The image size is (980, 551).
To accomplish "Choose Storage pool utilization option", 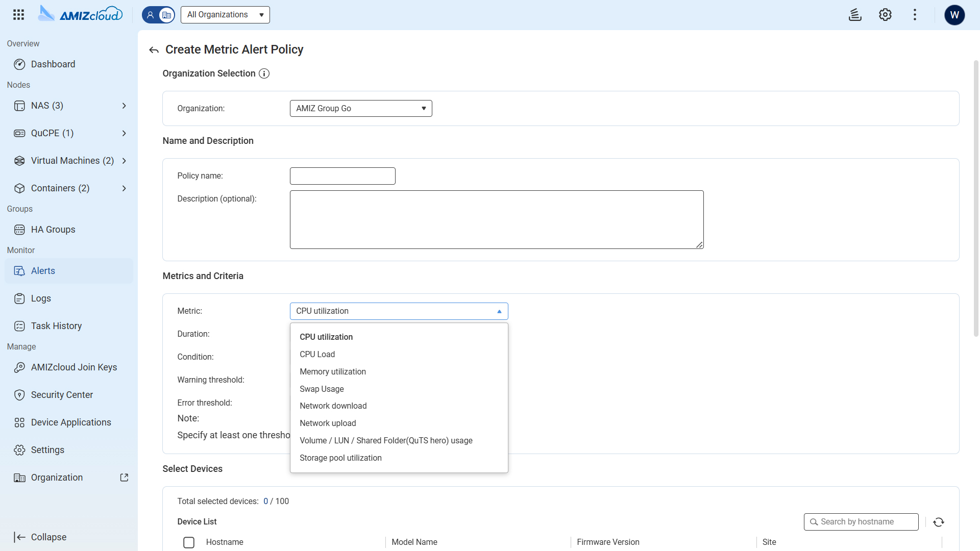I will 340,458.
